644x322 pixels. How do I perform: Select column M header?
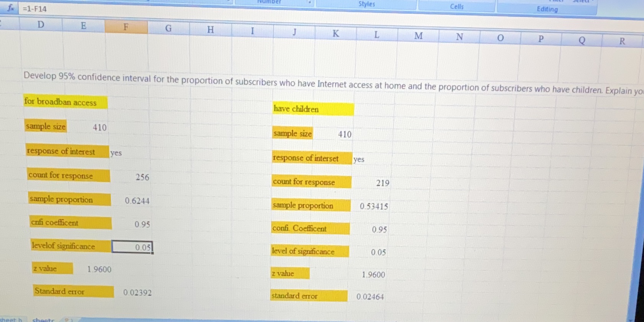[418, 36]
